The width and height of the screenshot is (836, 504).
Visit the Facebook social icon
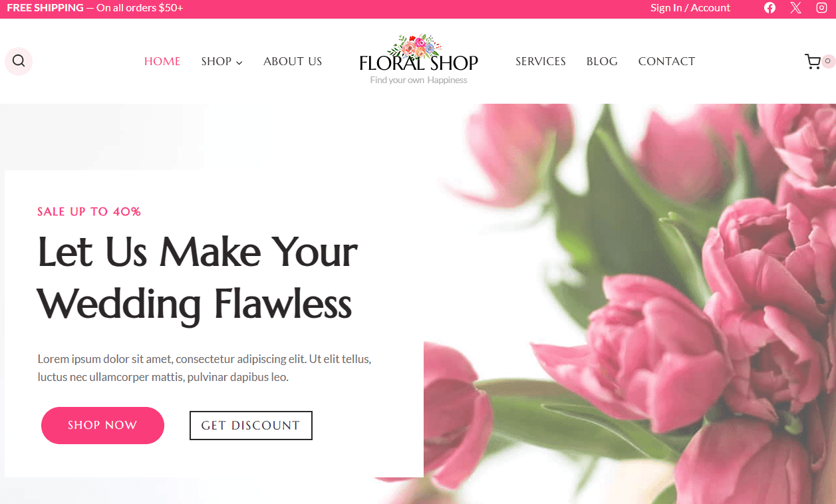coord(769,8)
